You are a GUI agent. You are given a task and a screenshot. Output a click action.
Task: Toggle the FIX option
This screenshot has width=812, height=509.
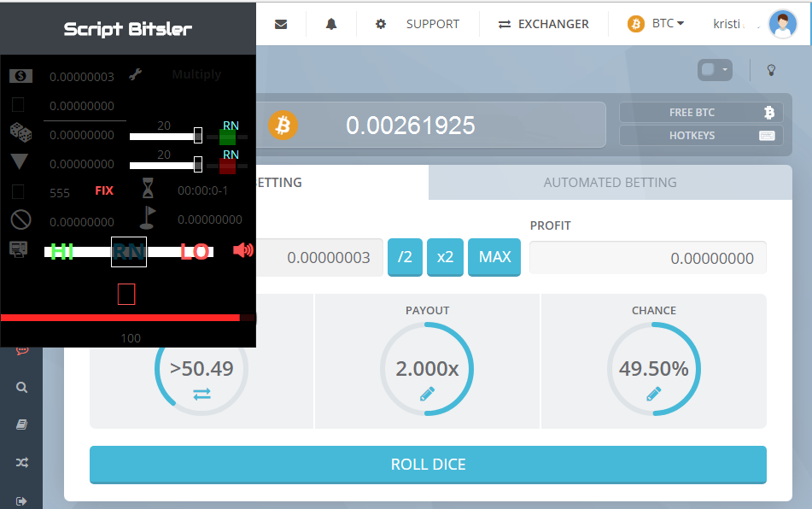[104, 190]
